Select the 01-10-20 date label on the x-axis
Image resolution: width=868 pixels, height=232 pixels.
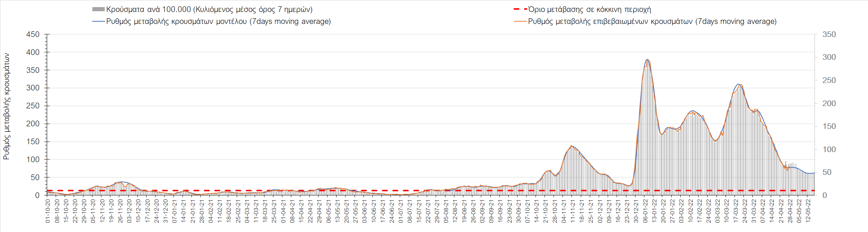click(48, 211)
